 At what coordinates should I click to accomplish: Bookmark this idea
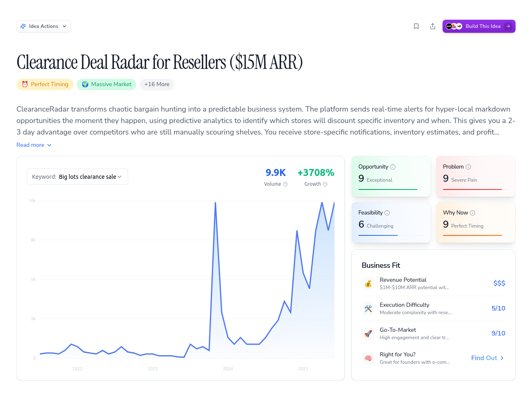click(x=416, y=26)
